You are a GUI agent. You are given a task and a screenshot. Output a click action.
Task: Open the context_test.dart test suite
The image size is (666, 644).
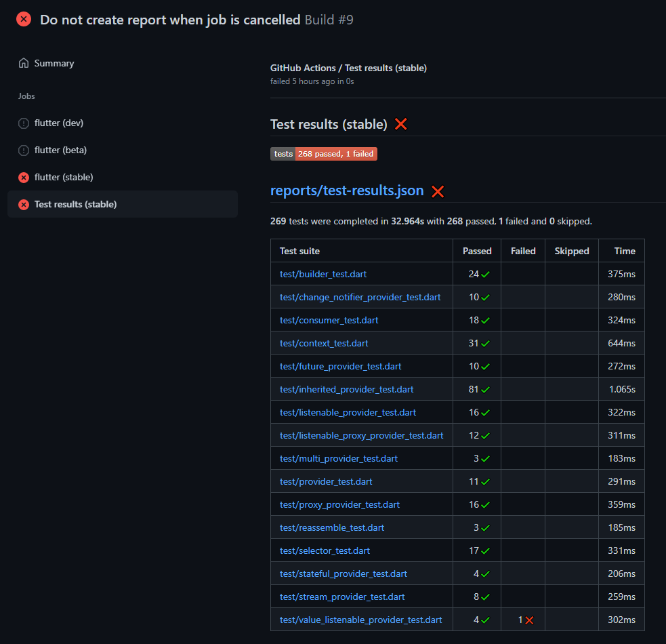coord(324,343)
